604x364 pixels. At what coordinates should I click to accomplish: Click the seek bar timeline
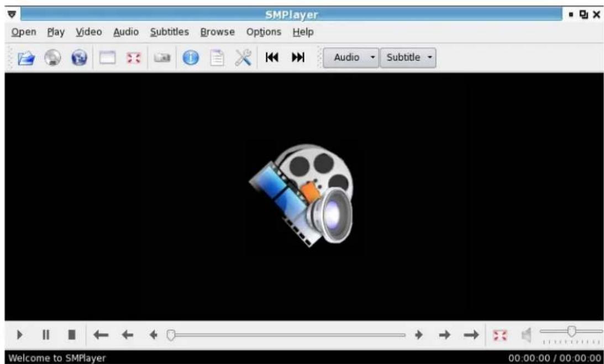pyautogui.click(x=286, y=335)
